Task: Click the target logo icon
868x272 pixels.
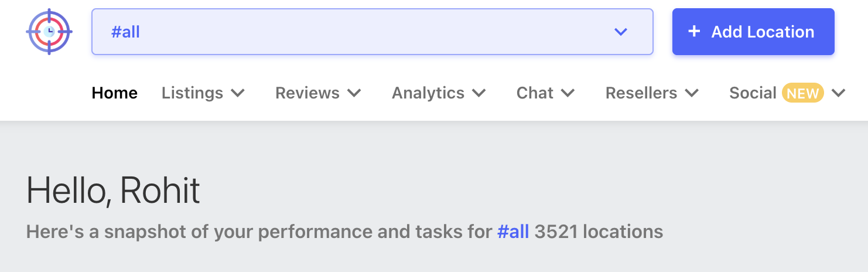Action: coord(49,32)
